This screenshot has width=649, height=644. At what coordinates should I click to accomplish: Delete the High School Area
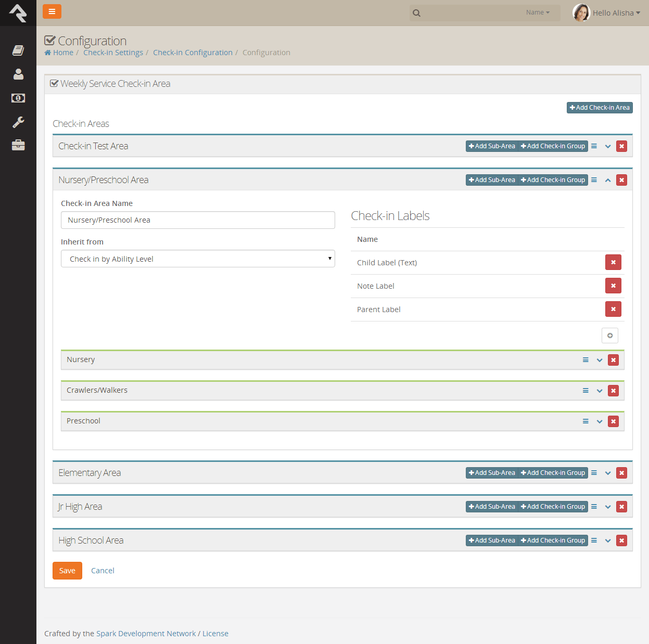pyautogui.click(x=621, y=540)
